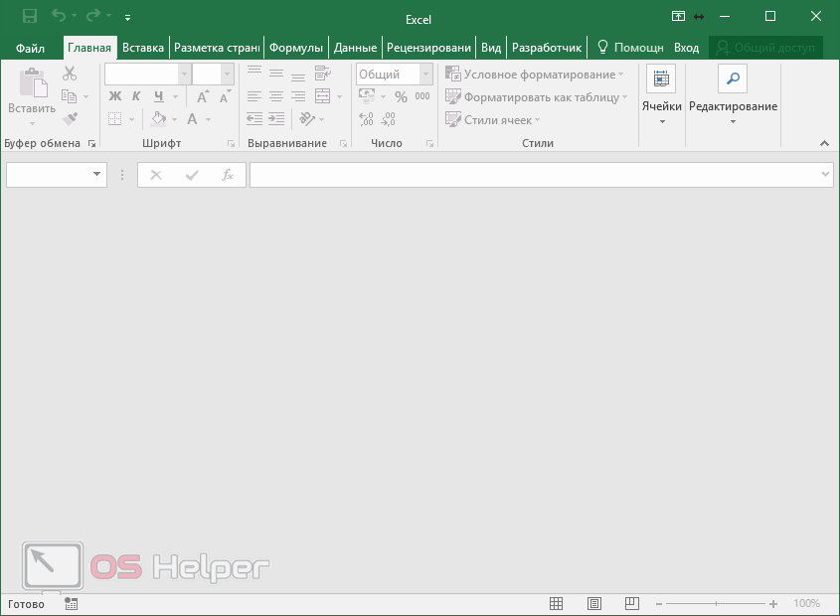Click the insert function fx icon
Image resolution: width=840 pixels, height=616 pixels.
click(227, 175)
